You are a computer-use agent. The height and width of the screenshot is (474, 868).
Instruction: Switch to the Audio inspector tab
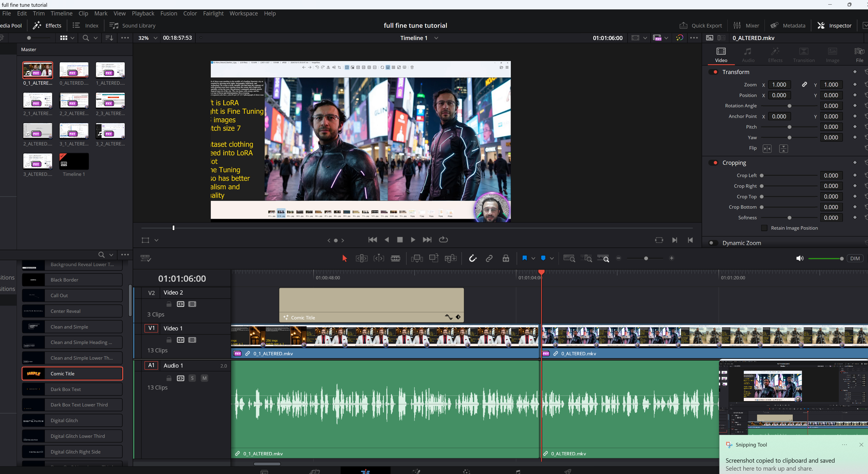point(748,55)
